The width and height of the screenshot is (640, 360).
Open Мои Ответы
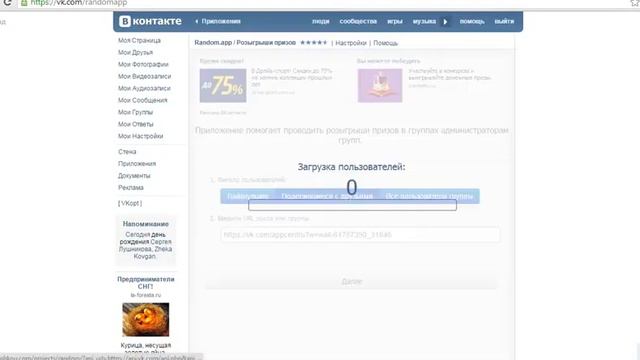[x=136, y=124]
